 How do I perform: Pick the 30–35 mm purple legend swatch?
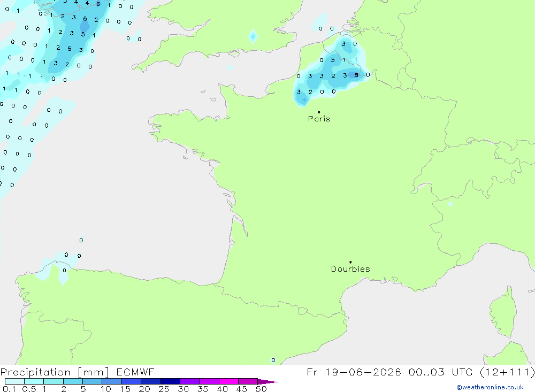tap(190, 381)
